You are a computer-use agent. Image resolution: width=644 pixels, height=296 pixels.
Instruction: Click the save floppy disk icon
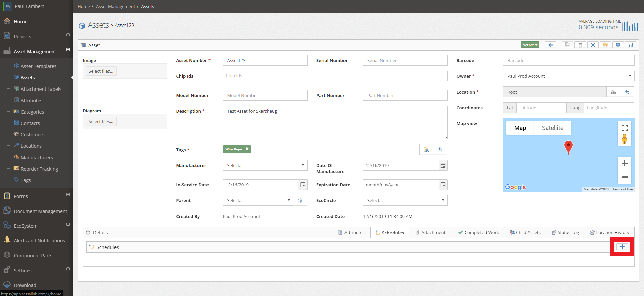point(630,45)
